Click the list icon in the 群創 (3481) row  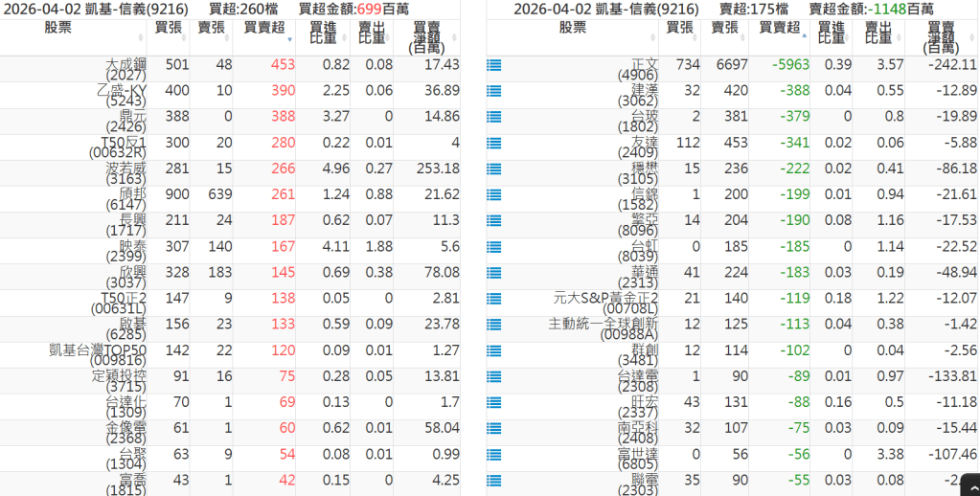tap(494, 350)
